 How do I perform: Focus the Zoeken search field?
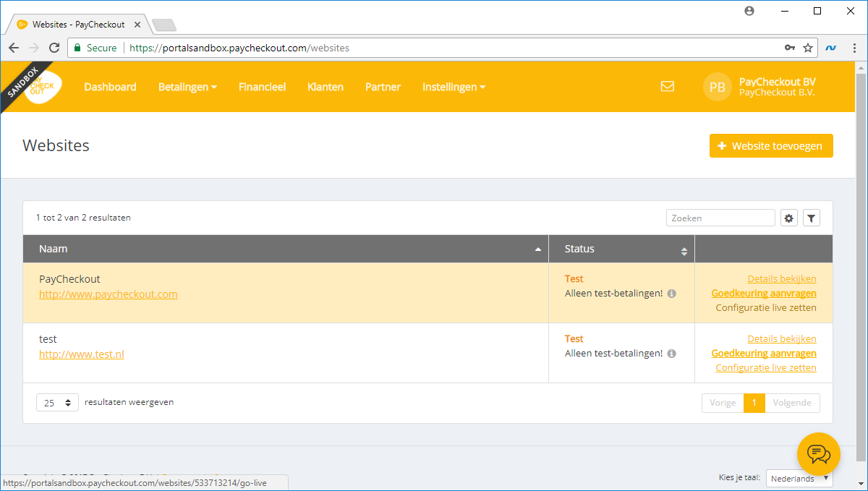(x=720, y=218)
